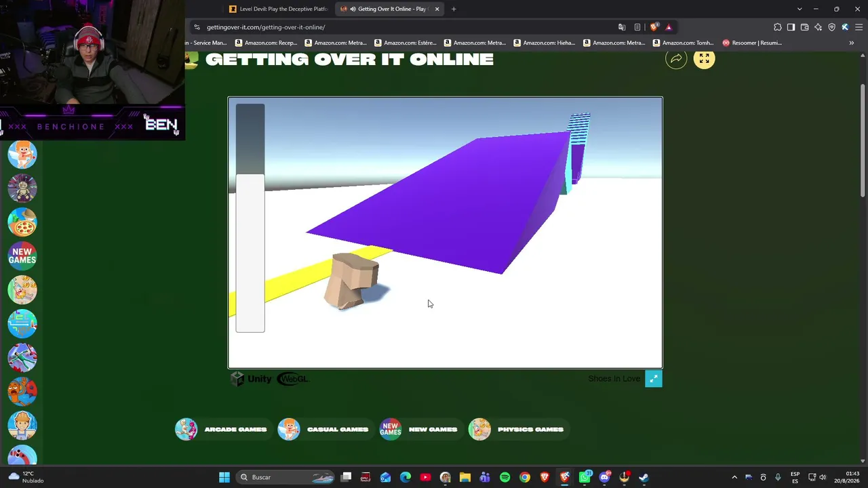Open the translate page icon in address bar
Screen dimensions: 868x488
tap(622, 27)
